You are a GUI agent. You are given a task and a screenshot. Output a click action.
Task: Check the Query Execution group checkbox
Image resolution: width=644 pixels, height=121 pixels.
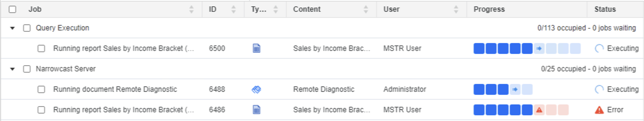(27, 28)
